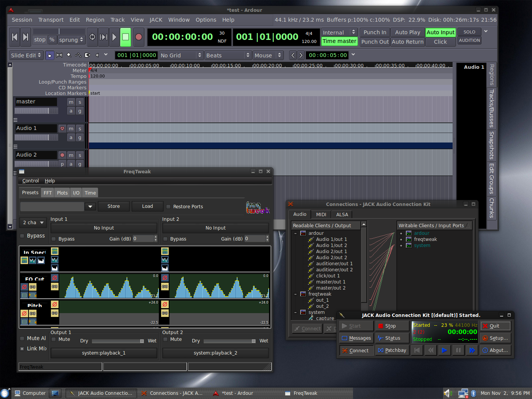Expand the freqtweak writable client
The height and width of the screenshot is (399, 532).
(401, 239)
